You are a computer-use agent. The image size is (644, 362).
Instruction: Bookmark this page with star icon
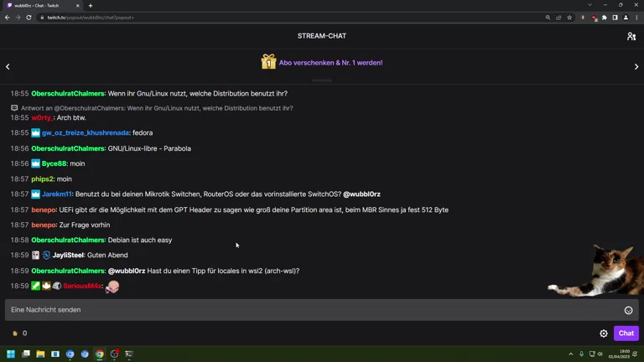coord(569,17)
